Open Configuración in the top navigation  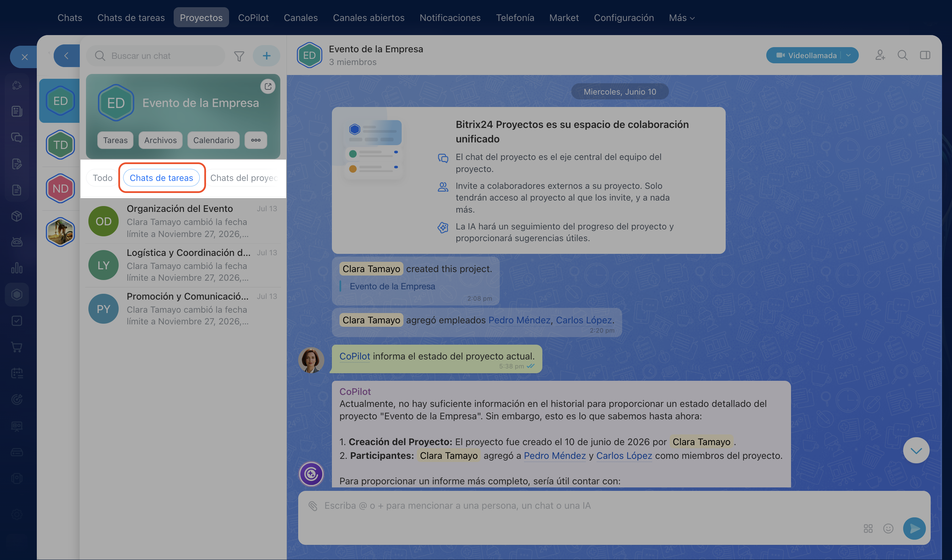[x=624, y=18]
